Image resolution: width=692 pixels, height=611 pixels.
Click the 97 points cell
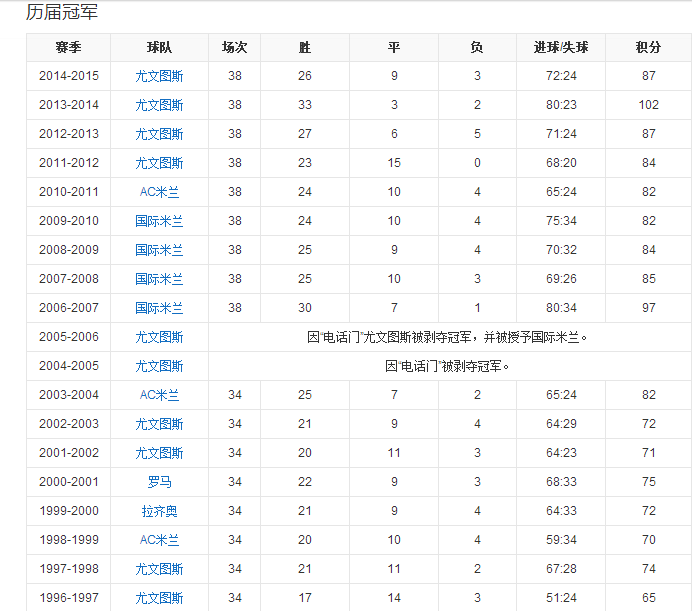coord(648,308)
